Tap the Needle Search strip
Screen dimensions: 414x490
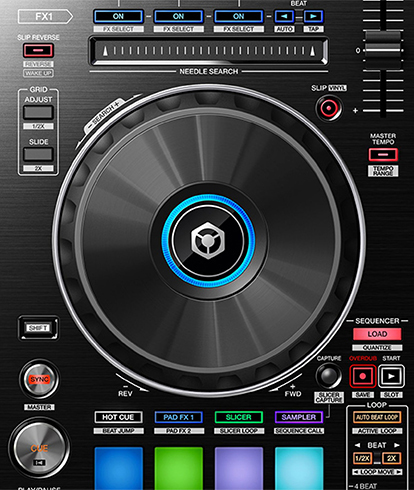pyautogui.click(x=209, y=51)
